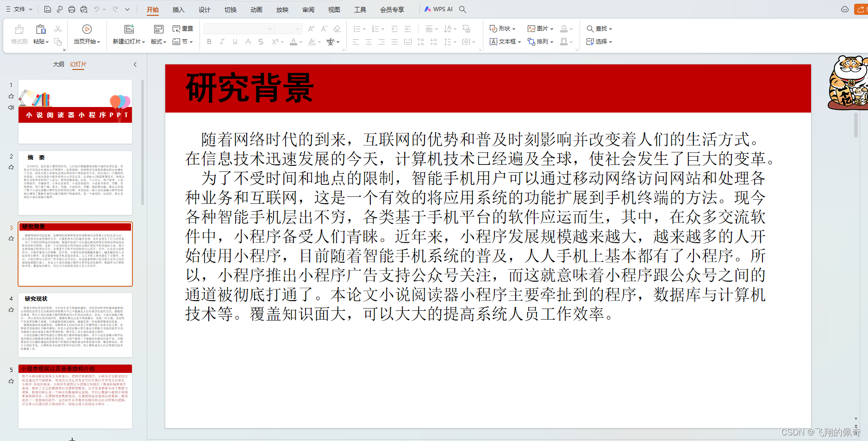The width and height of the screenshot is (868, 441).
Task: Click the Format Painter (格式刷) icon
Action: point(19,30)
